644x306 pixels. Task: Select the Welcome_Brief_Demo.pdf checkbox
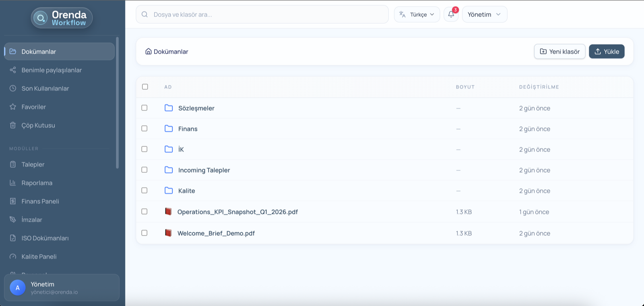144,233
